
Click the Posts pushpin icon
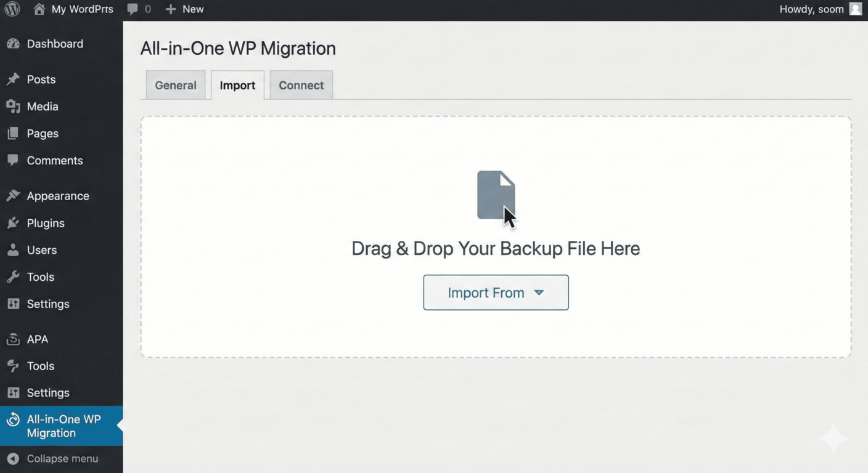(13, 79)
